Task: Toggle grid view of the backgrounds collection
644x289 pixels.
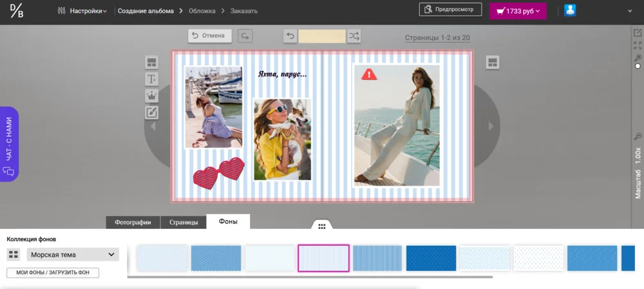Action: [14, 255]
